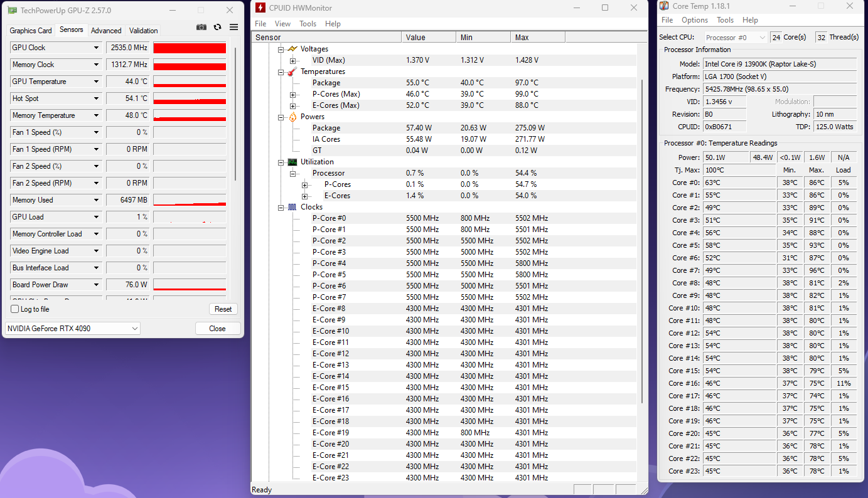This screenshot has width=868, height=498.
Task: Select the P-Core #0 clock row
Action: point(474,218)
